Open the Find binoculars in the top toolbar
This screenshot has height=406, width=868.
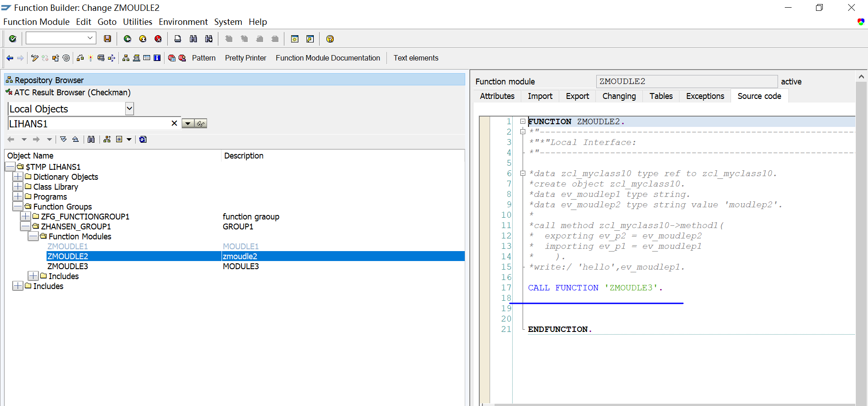pyautogui.click(x=193, y=39)
